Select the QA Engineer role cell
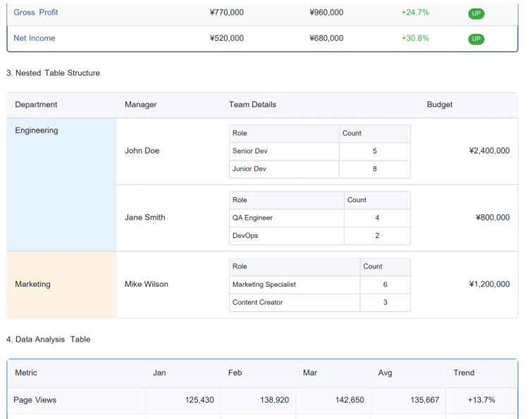 (253, 218)
